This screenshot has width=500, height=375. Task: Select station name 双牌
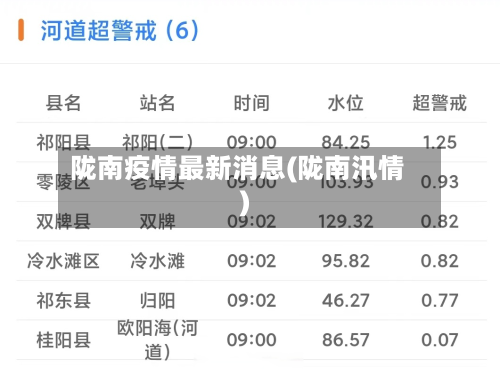157,221
